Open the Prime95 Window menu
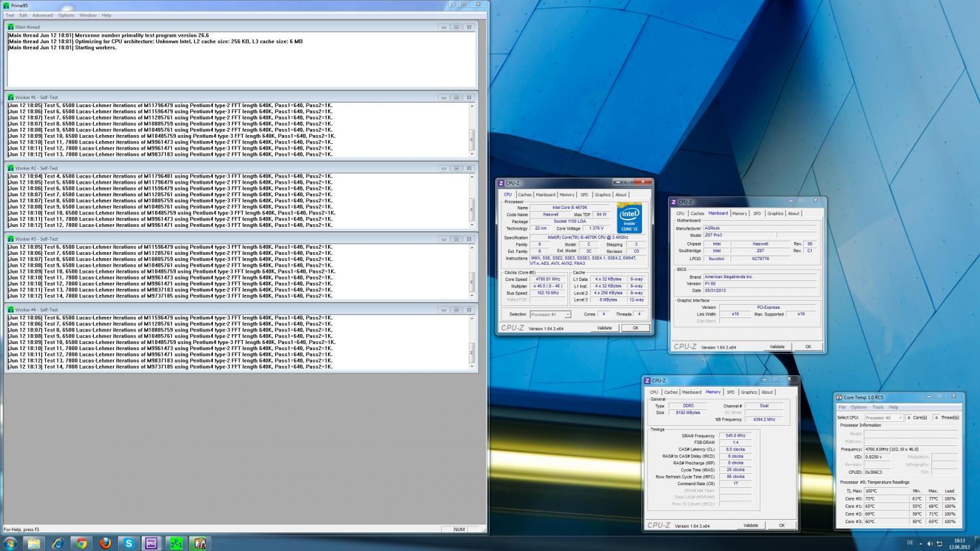980x551 pixels. click(88, 15)
